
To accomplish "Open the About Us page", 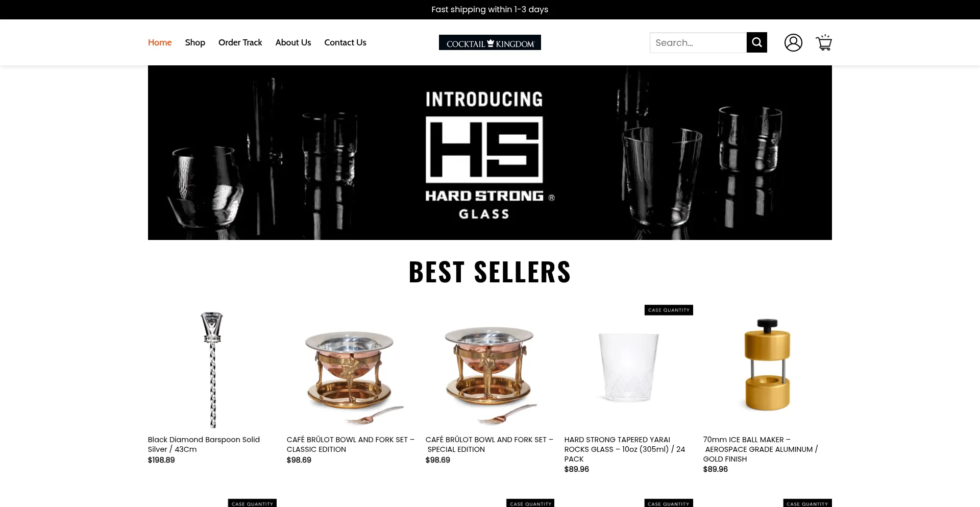I will 293,42.
